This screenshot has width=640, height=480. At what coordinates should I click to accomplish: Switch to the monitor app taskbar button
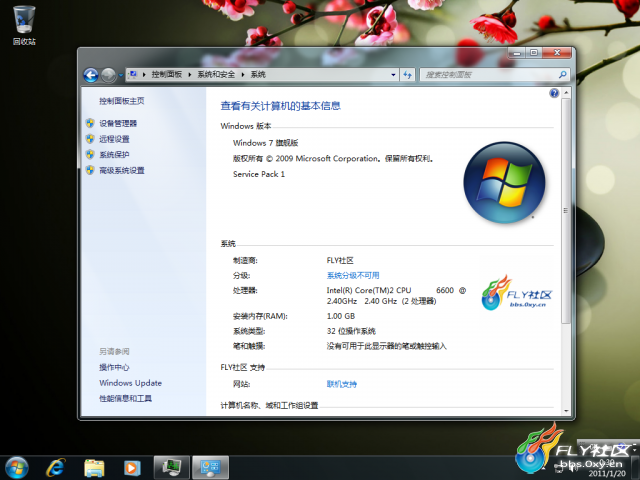click(x=171, y=468)
